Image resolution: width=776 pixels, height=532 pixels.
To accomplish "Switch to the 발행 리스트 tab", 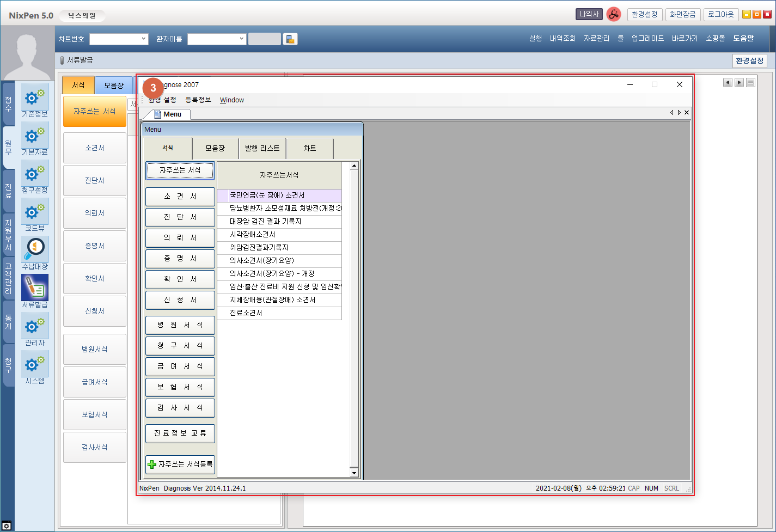I will click(x=262, y=149).
